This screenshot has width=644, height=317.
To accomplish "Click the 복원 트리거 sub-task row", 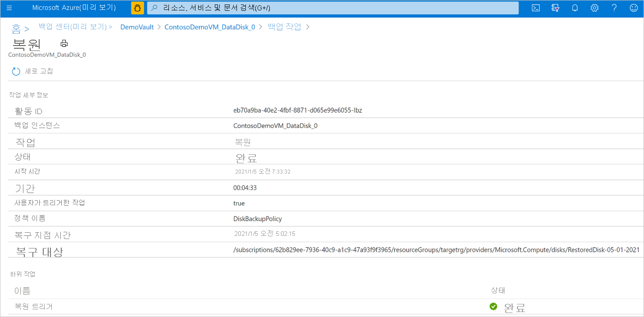I will click(326, 307).
